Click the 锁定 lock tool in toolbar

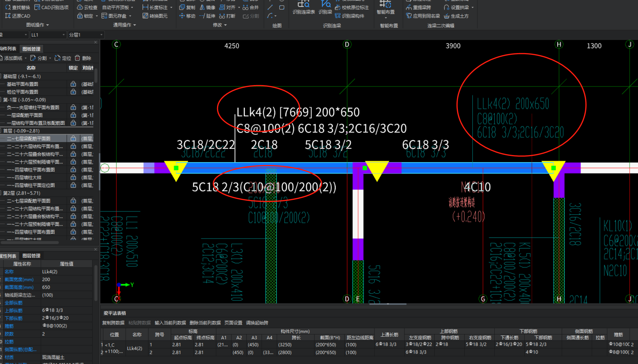coord(85,16)
